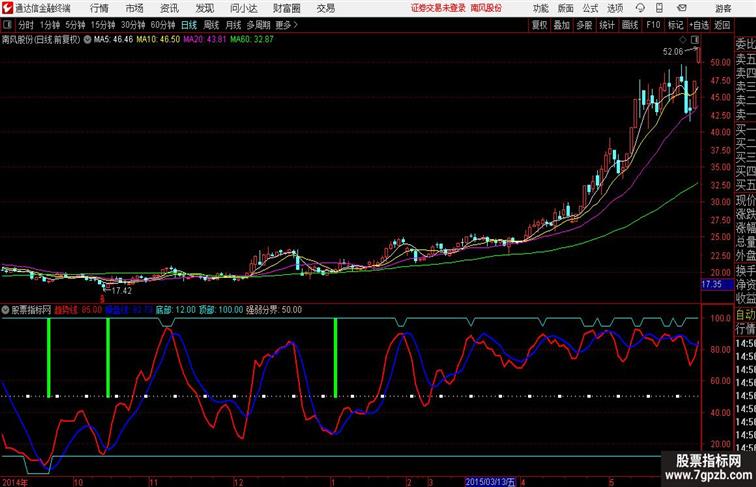Switch to 1分钟 period
The width and height of the screenshot is (756, 487).
(50, 25)
